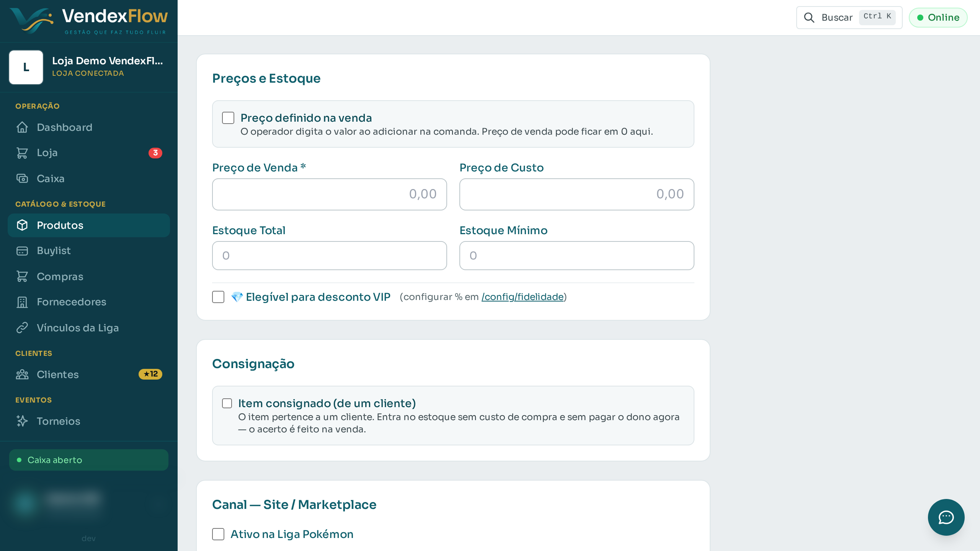Enable Ativo na Liga Pokémon checkbox
980x551 pixels.
click(x=218, y=534)
